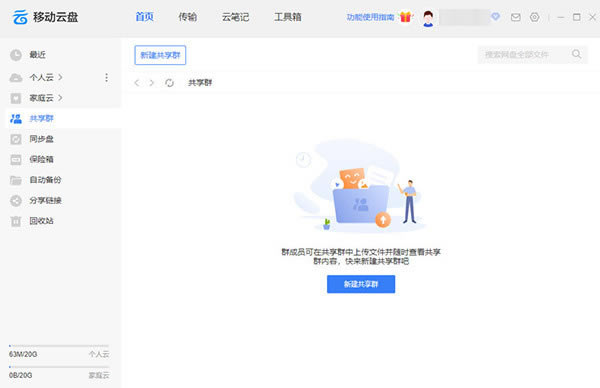The image size is (600, 388).
Task: Click the 个人云 storage usage bar
Action: [59, 346]
